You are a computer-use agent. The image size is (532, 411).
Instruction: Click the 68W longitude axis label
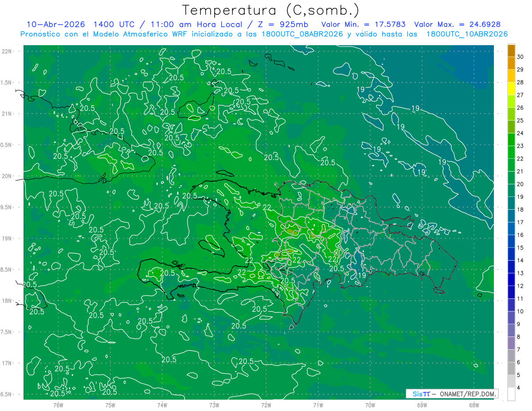pyautogui.click(x=474, y=405)
